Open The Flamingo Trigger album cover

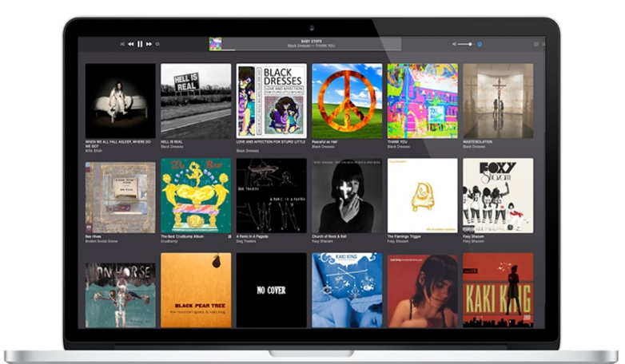423,196
